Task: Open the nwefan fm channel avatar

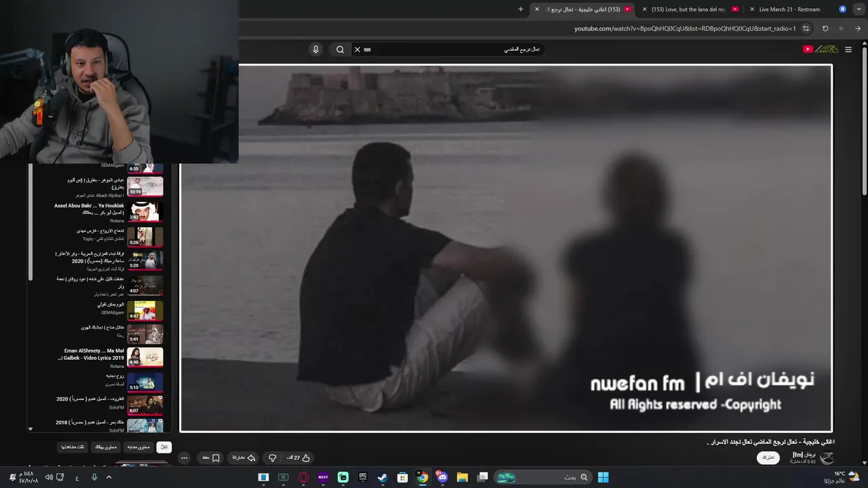Action: pyautogui.click(x=827, y=457)
